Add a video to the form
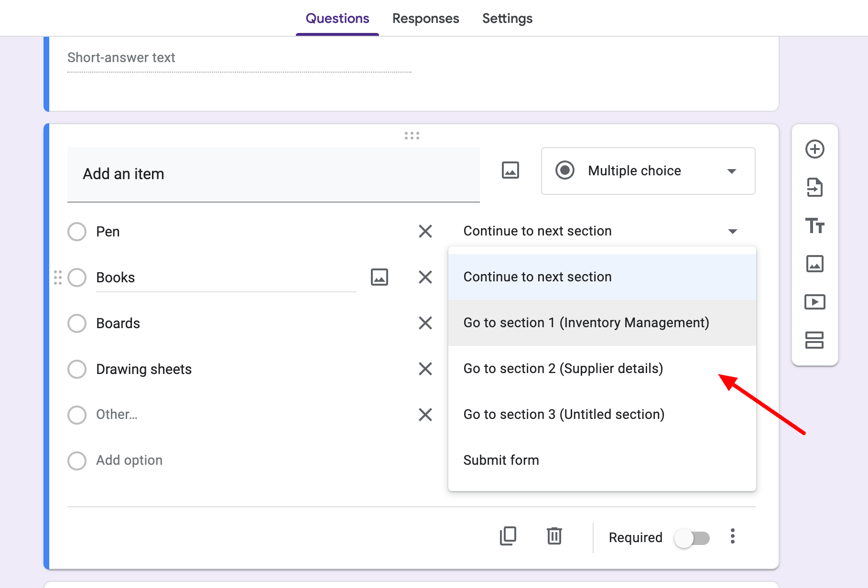868x588 pixels. click(x=814, y=301)
